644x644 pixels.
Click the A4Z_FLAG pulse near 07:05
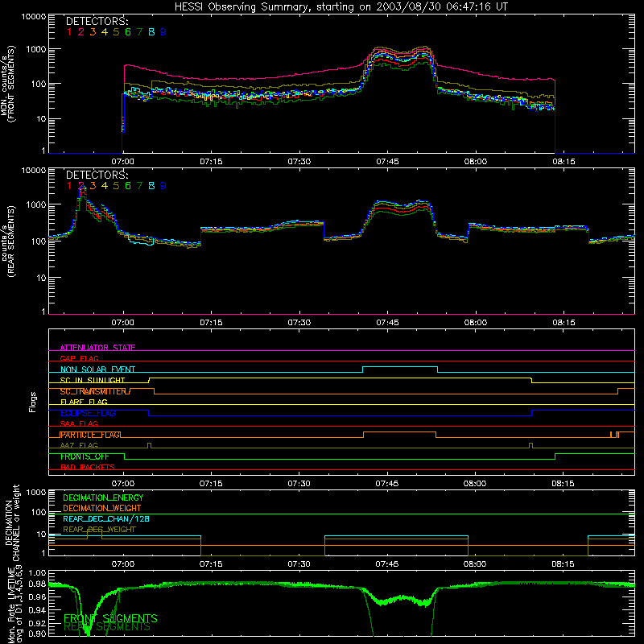tap(149, 445)
